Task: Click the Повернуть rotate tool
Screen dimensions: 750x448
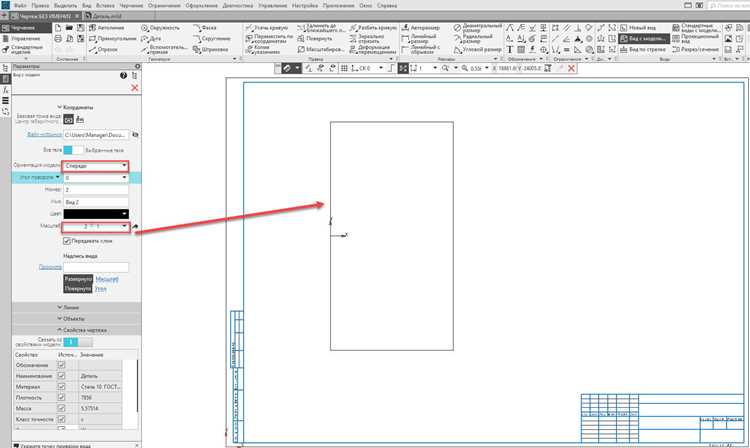Action: (315, 38)
